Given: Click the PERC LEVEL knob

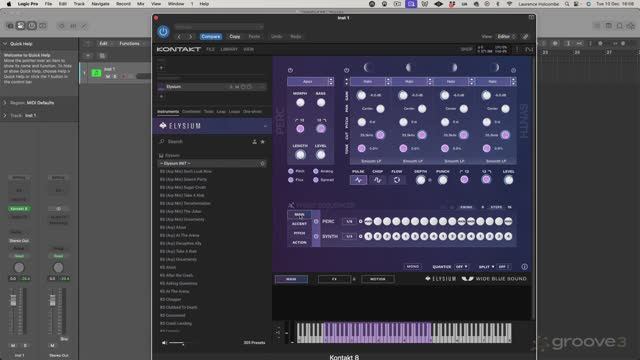Looking at the screenshot, I should coord(321,155).
